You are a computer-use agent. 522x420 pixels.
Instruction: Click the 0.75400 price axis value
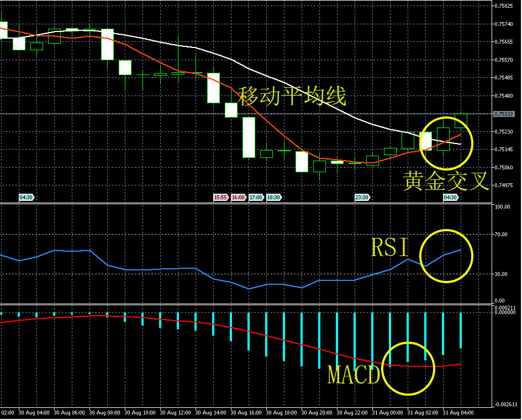pos(504,96)
